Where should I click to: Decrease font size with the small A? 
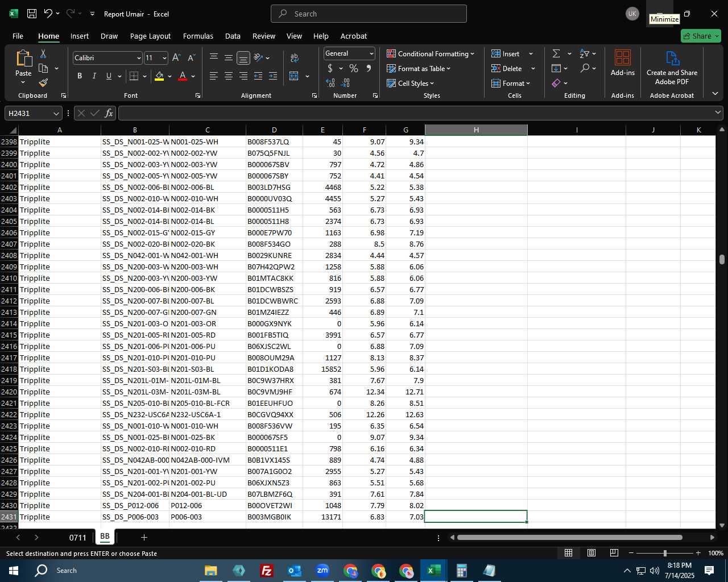(x=191, y=58)
